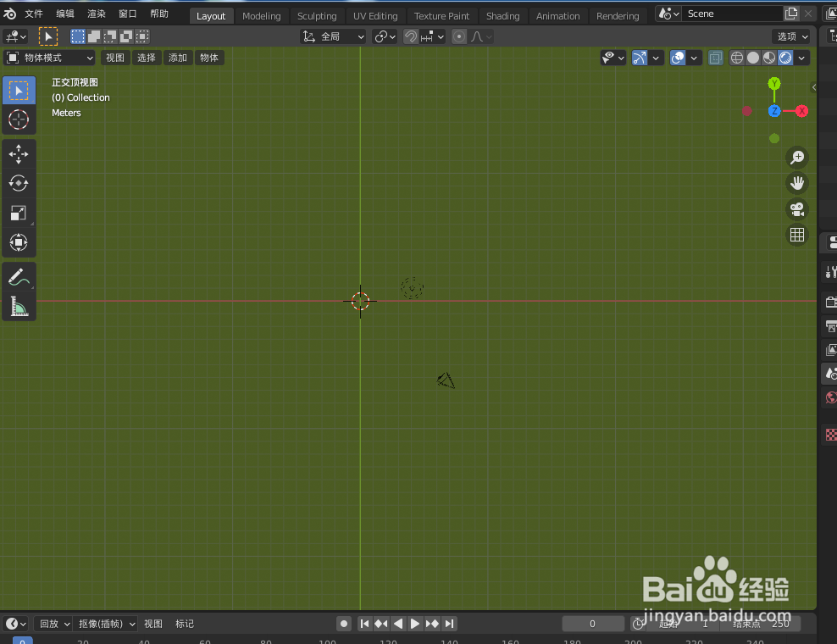Select the Move tool in the toolbar
Screen dimensions: 837x644
click(19, 154)
